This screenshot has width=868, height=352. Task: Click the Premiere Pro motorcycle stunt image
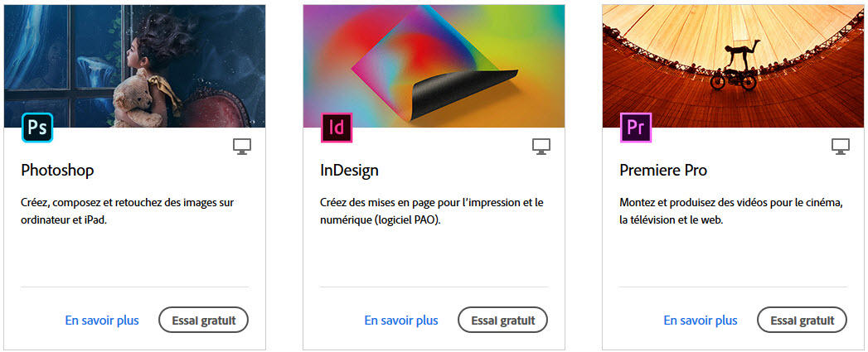click(733, 66)
